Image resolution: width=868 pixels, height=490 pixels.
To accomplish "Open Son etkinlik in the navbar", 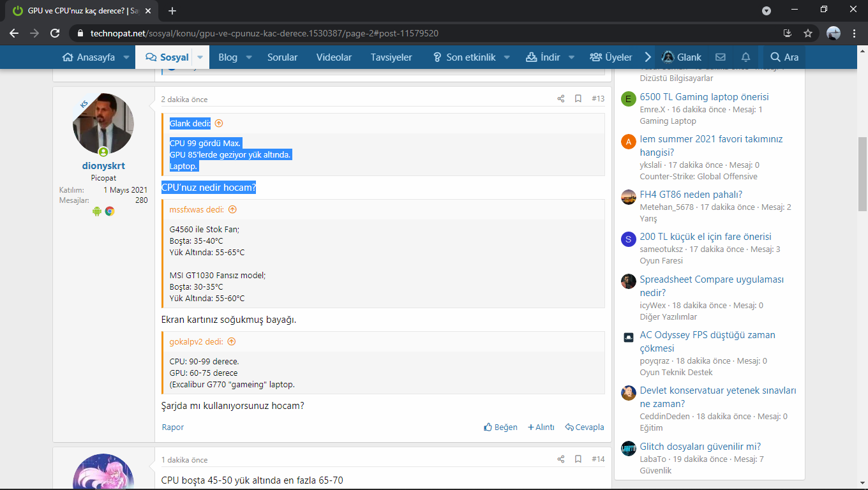I will tap(465, 57).
